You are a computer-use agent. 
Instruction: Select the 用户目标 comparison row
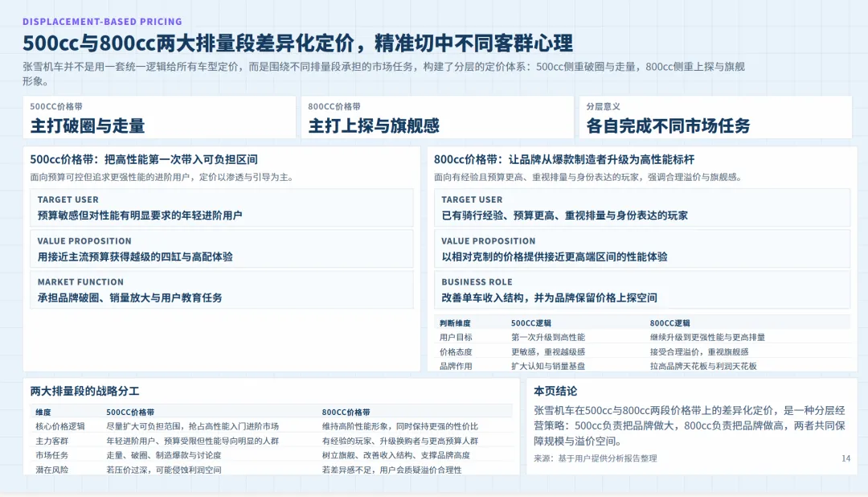pos(635,336)
